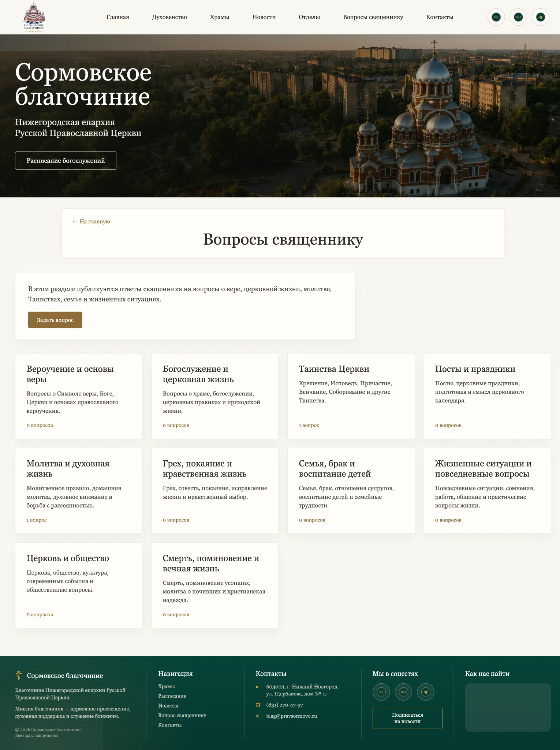Open the Семья, брак и воспитание детей card
Screen dimensions: 560x750
351,491
